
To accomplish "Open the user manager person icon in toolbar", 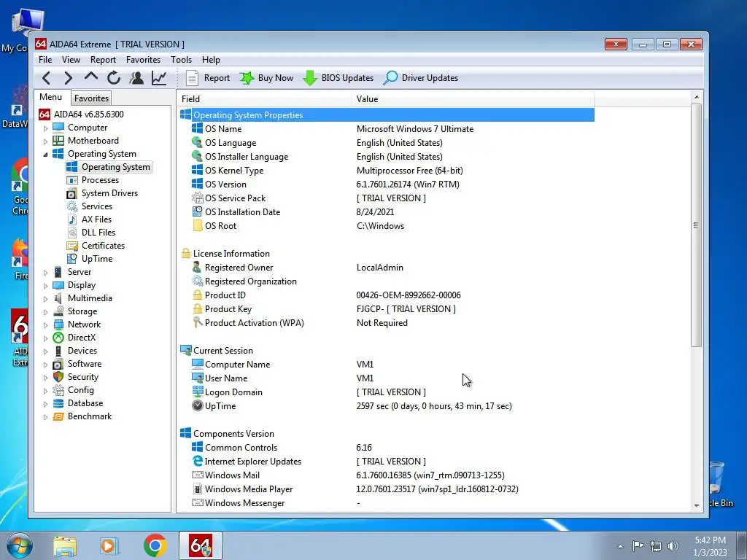I will 136,77.
